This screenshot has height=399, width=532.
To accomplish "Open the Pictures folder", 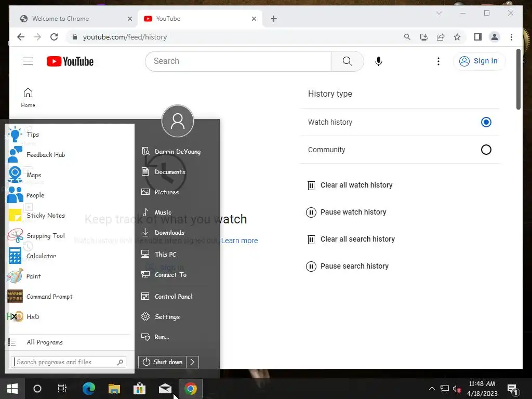I will (x=160, y=192).
